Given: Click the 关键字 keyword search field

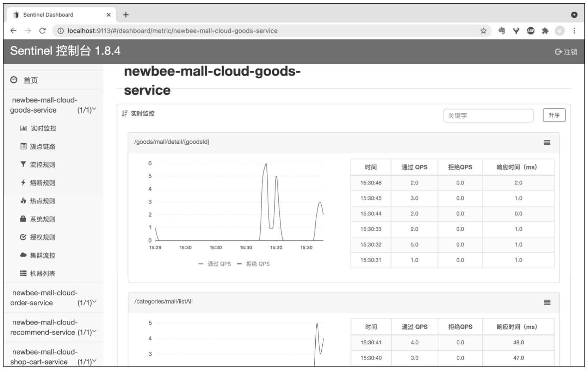Looking at the screenshot, I should pos(488,115).
